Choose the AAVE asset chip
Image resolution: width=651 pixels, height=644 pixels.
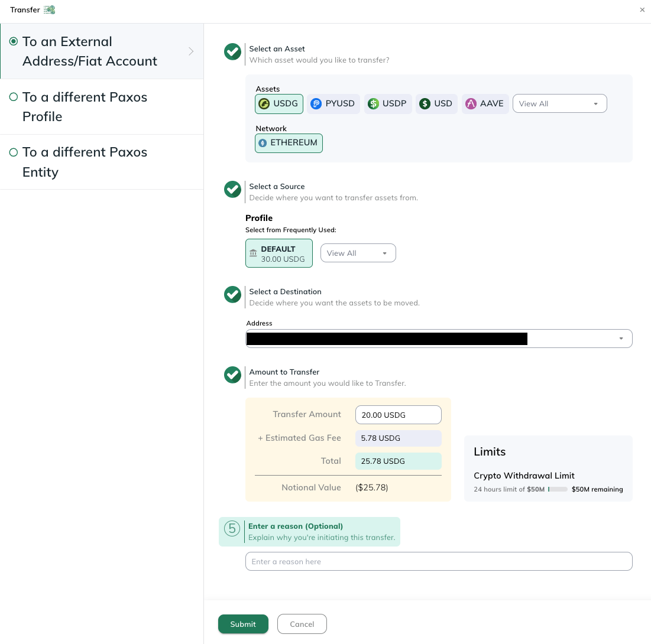pyautogui.click(x=485, y=104)
